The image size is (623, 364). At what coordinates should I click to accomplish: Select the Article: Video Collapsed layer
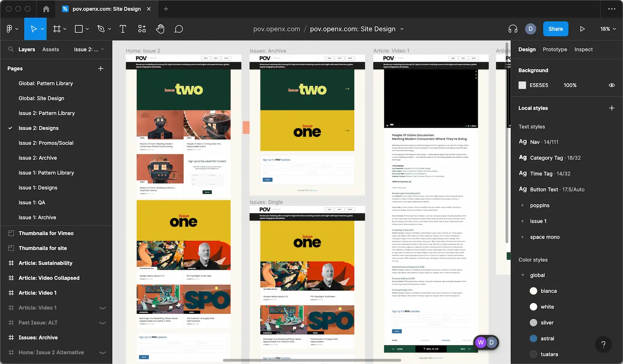coord(49,278)
